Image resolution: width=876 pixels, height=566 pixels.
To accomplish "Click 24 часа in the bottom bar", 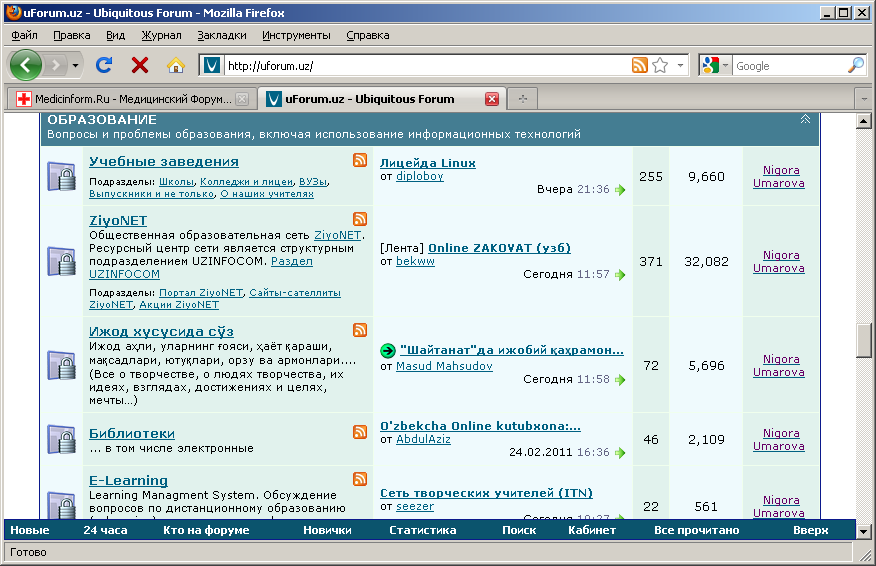I will click(105, 530).
